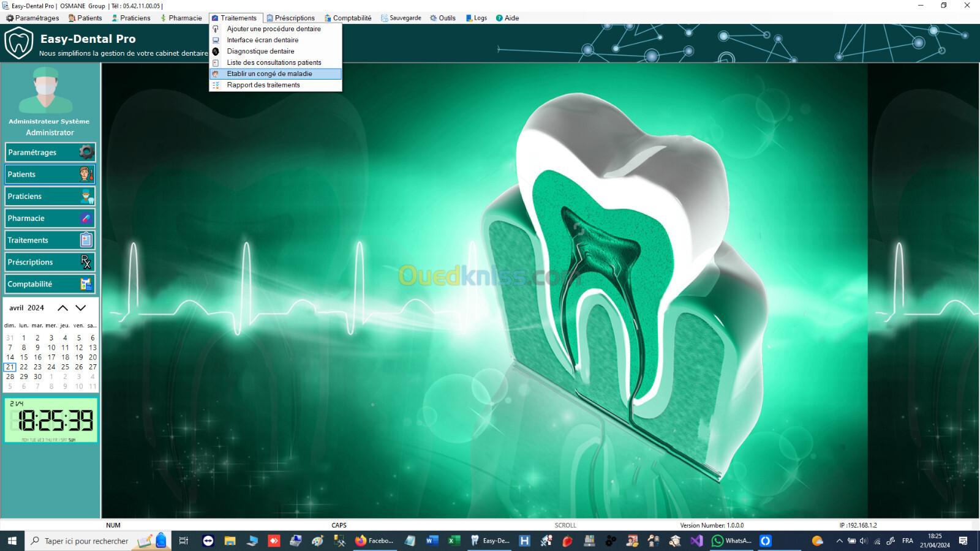This screenshot has height=551, width=980.
Task: Click the calculator icon on Comptabilité sidebar button
Action: 86,284
